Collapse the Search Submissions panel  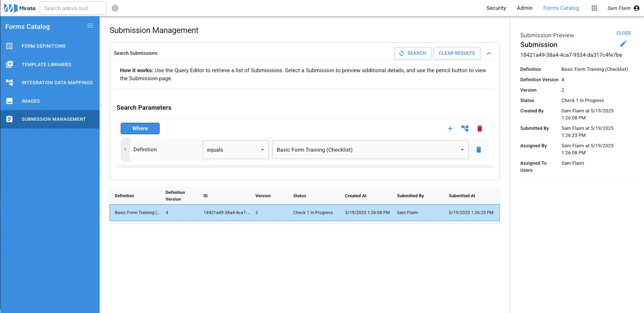tap(489, 53)
